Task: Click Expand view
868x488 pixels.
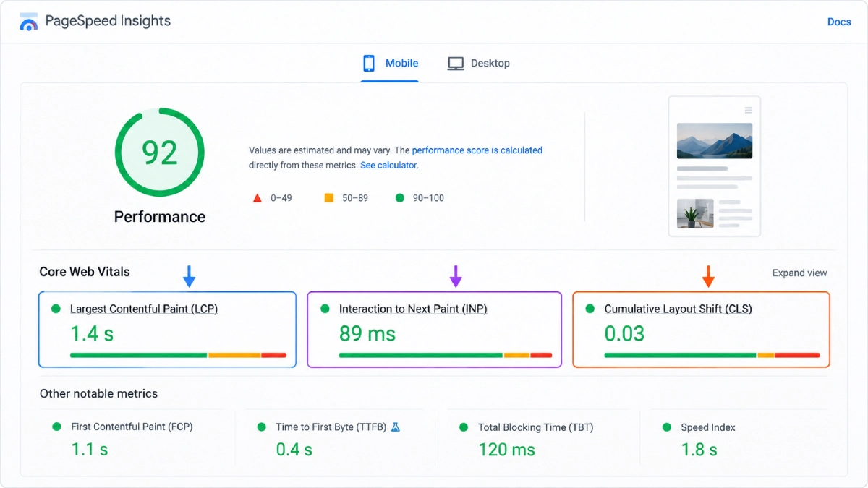Action: click(799, 273)
